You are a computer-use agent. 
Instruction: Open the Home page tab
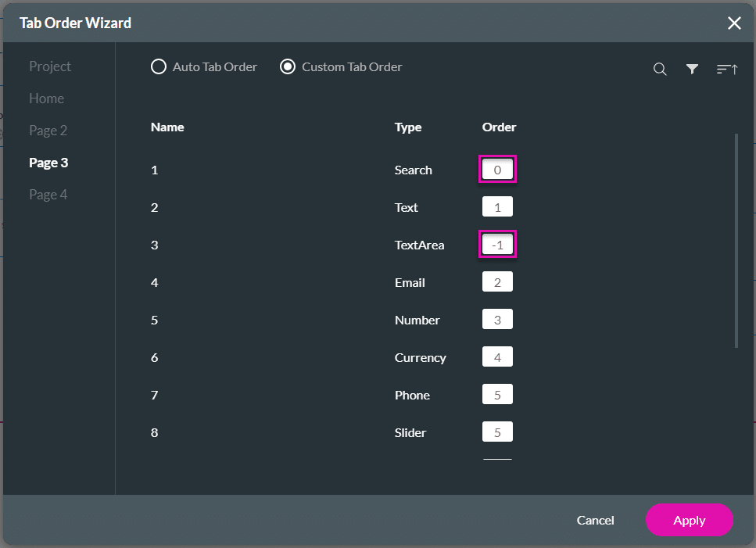(47, 98)
